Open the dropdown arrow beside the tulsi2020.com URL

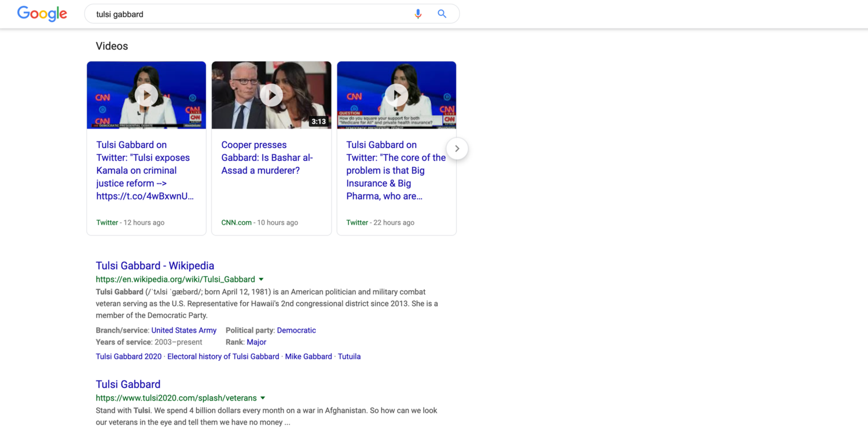263,398
